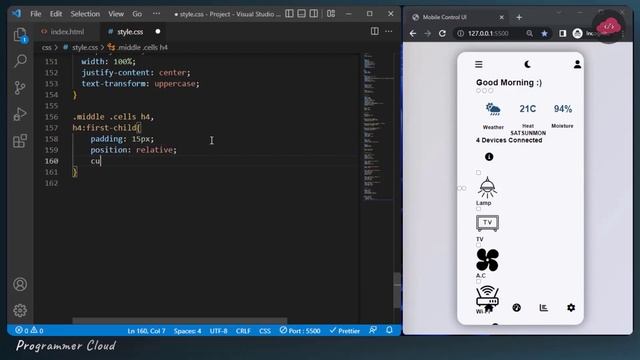Open the feedback icon in status bar
The height and width of the screenshot is (360, 640).
click(373, 330)
